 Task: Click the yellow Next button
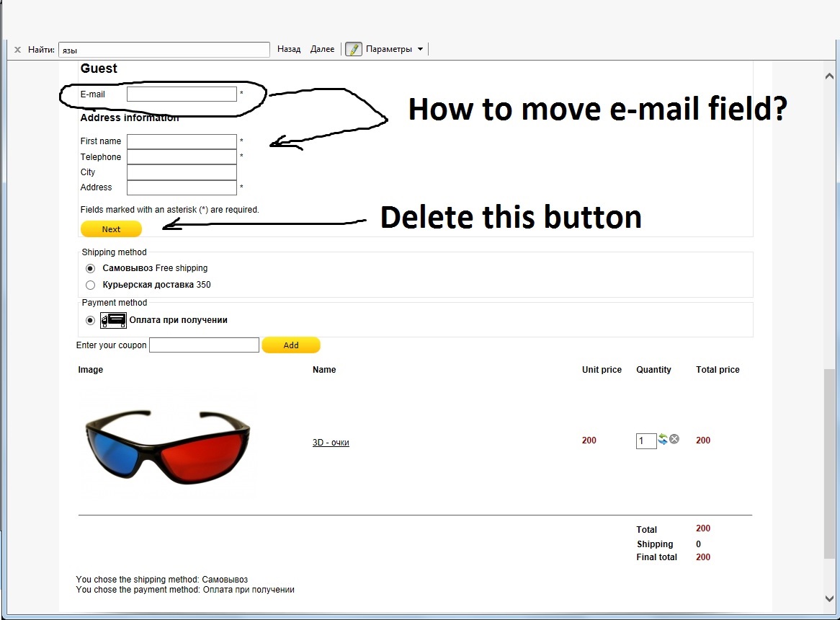[x=111, y=229]
